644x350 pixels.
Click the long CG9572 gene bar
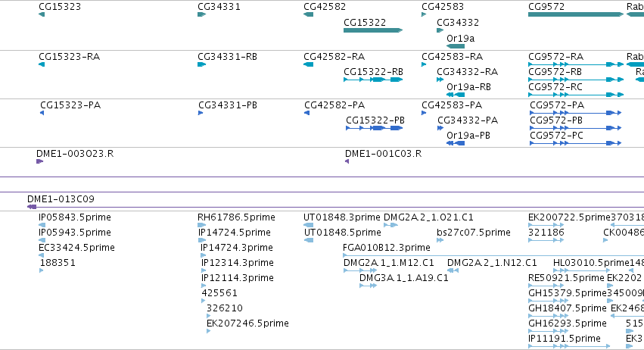576,14
